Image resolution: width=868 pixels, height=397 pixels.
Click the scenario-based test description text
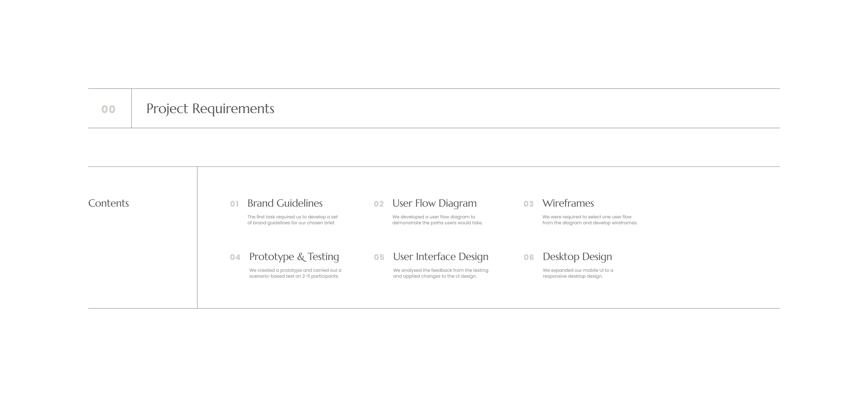tap(295, 273)
